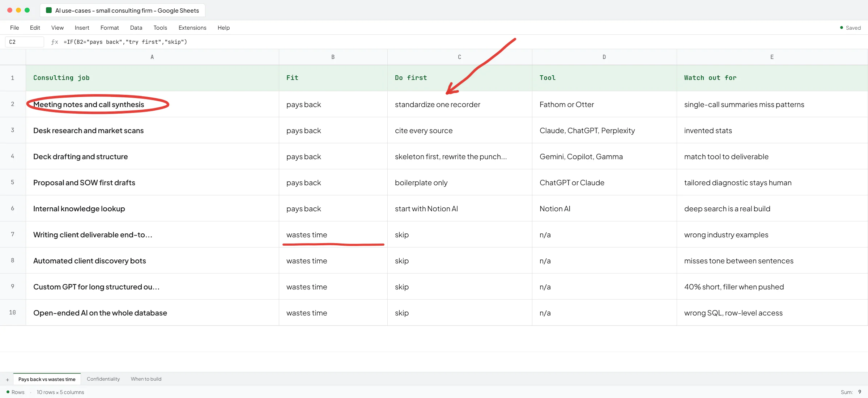868x398 pixels.
Task: Click the 10 rows × 5 columns status text
Action: (60, 392)
